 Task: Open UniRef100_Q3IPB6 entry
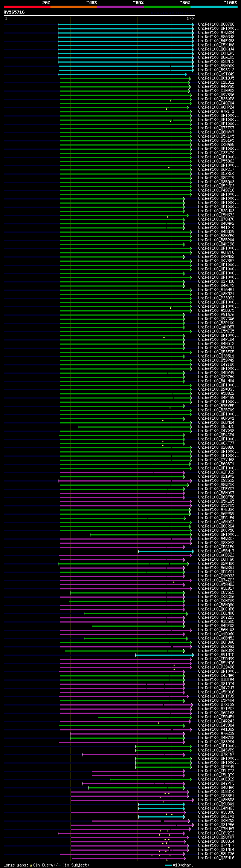216,825
